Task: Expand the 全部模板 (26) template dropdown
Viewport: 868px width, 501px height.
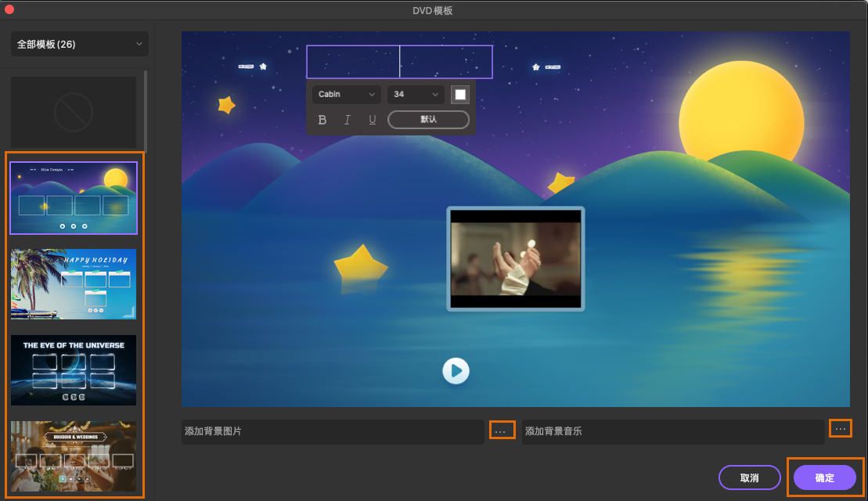Action: (80, 44)
